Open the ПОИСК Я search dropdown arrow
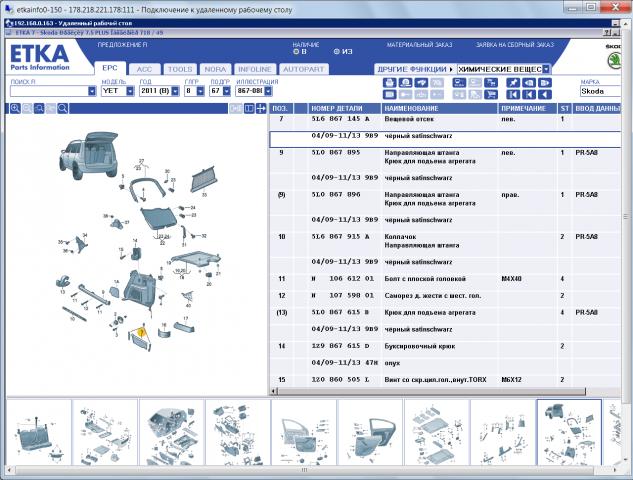This screenshot has width=633, height=480. point(92,91)
